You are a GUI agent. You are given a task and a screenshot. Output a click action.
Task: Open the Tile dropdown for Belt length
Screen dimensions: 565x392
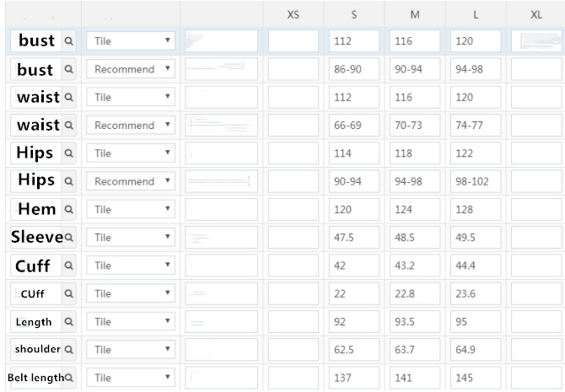tap(131, 378)
